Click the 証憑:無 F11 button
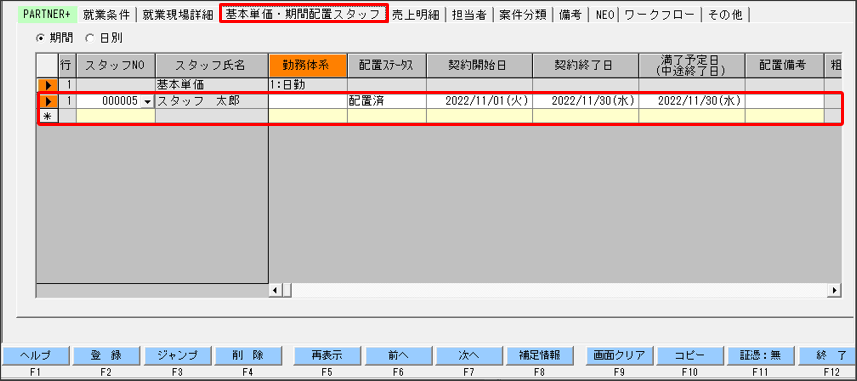 pyautogui.click(x=761, y=355)
